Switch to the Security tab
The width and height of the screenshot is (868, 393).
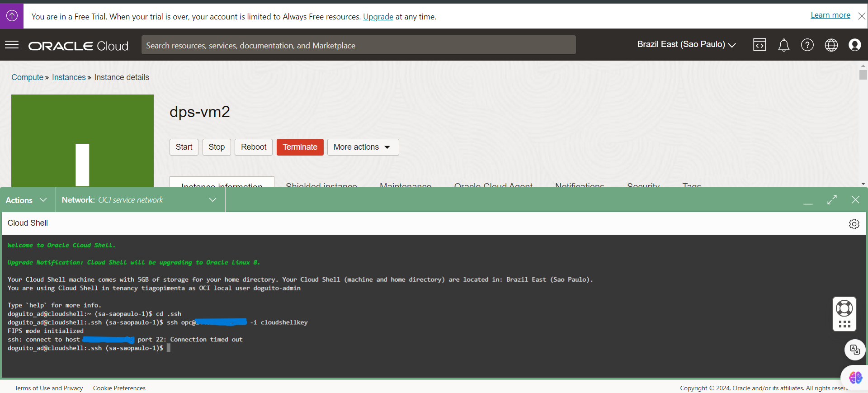pyautogui.click(x=643, y=184)
